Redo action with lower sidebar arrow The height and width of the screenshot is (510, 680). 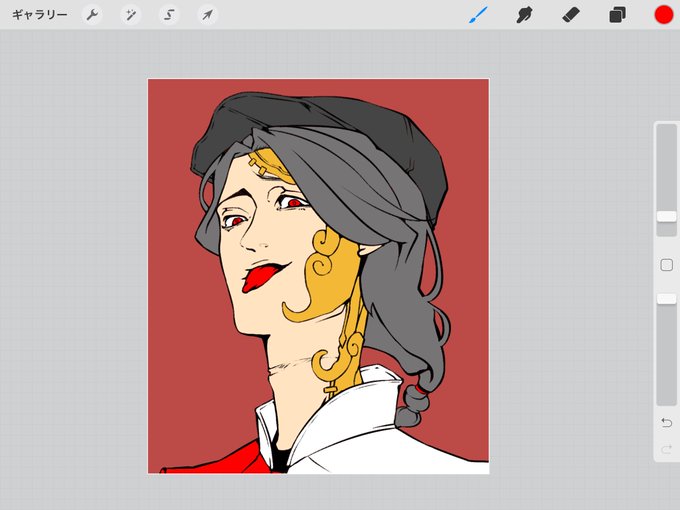pyautogui.click(x=667, y=450)
